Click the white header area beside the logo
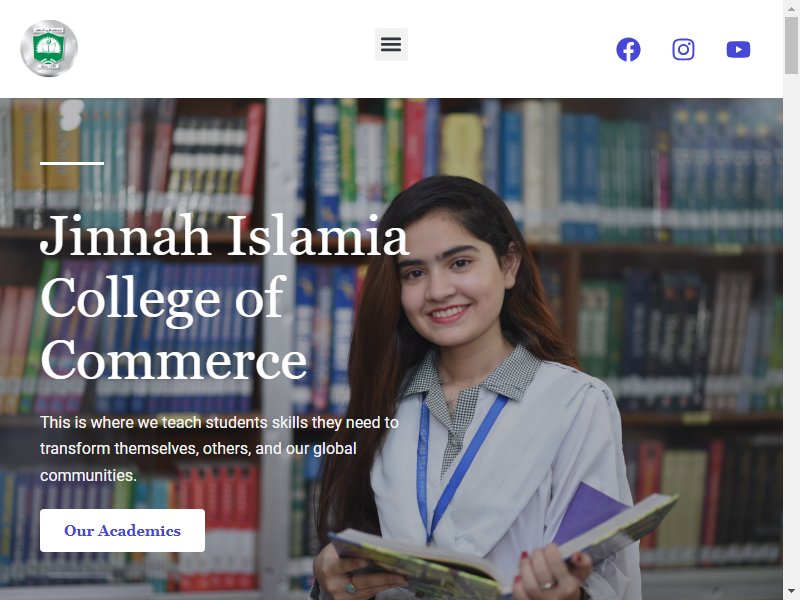This screenshot has width=800, height=600. coord(224,48)
